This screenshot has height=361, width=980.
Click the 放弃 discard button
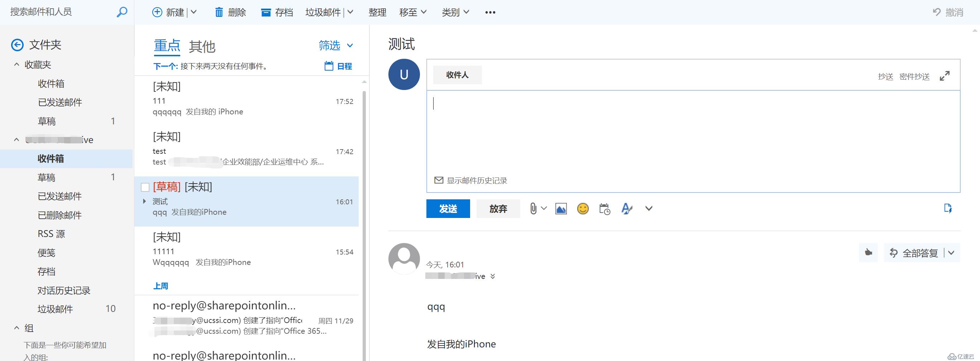pyautogui.click(x=498, y=209)
